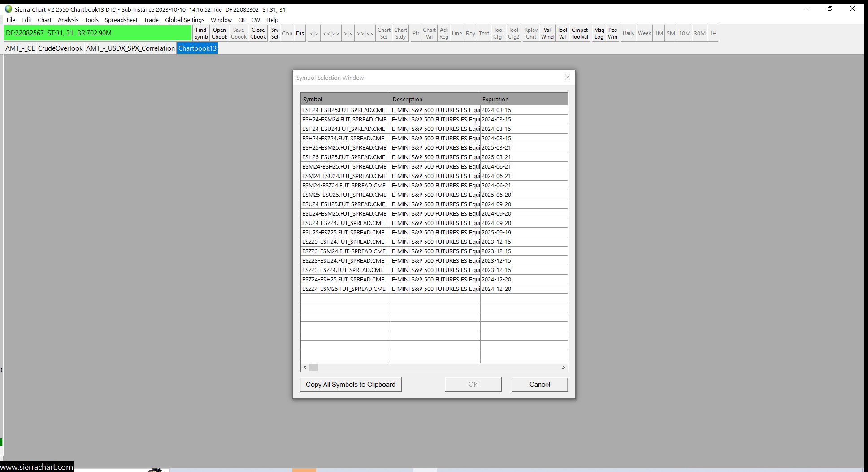Viewport: 868px width, 472px height.
Task: Click Cancel in Symbol Selection Window
Action: pos(540,385)
